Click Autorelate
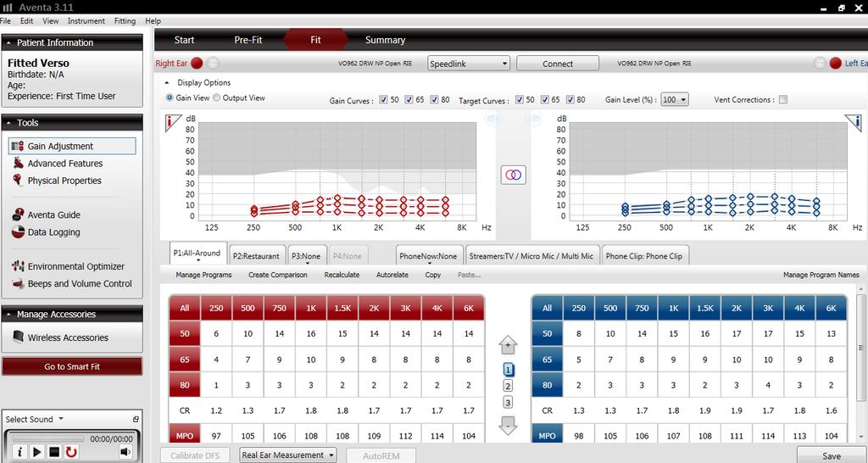868x463 pixels. pos(392,275)
